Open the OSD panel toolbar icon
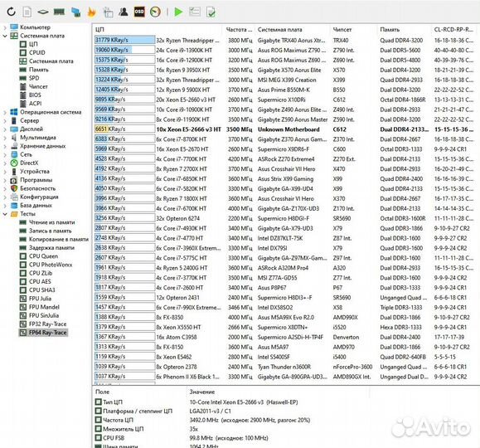 click(139, 12)
